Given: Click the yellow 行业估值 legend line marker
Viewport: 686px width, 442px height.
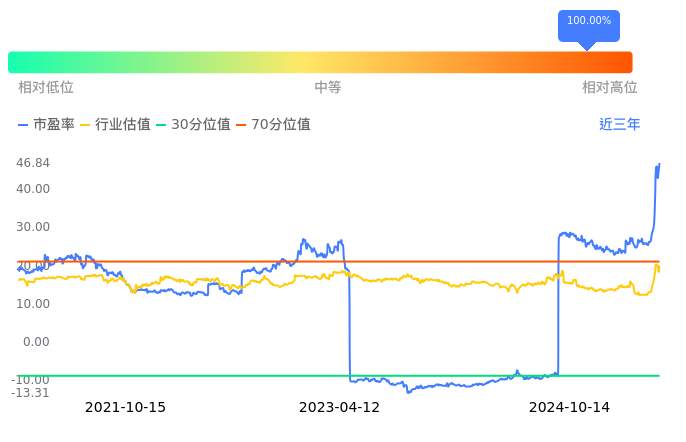Looking at the screenshot, I should [x=85, y=125].
